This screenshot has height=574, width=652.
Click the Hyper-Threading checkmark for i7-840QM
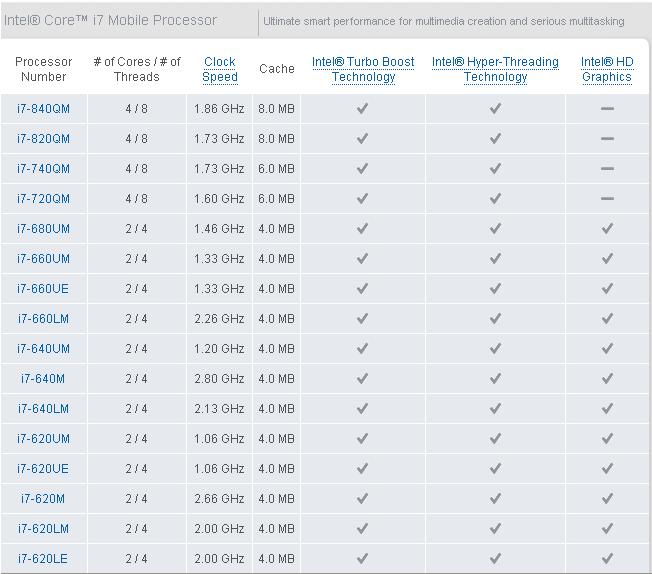coord(495,109)
